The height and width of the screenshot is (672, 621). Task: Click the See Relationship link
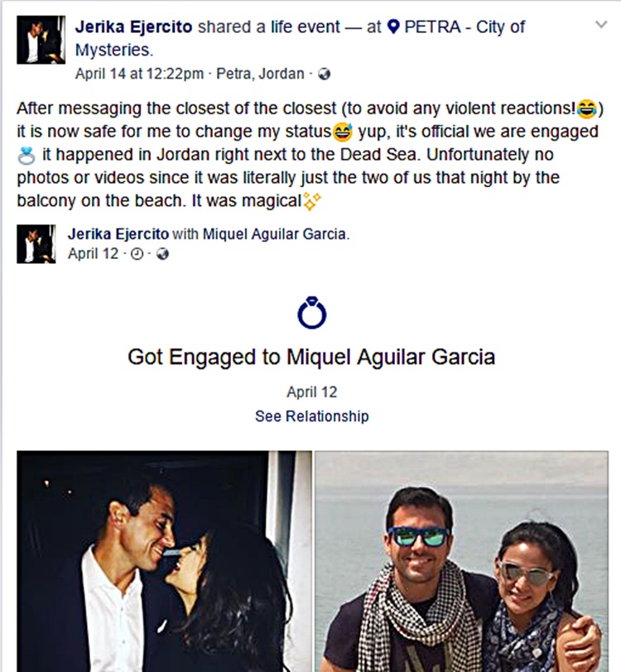point(312,416)
